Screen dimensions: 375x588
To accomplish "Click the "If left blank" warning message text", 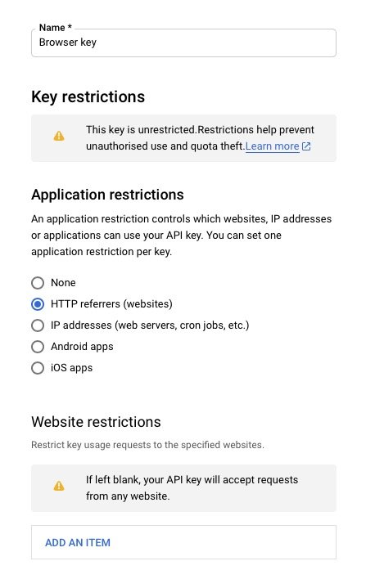I will pos(192,488).
